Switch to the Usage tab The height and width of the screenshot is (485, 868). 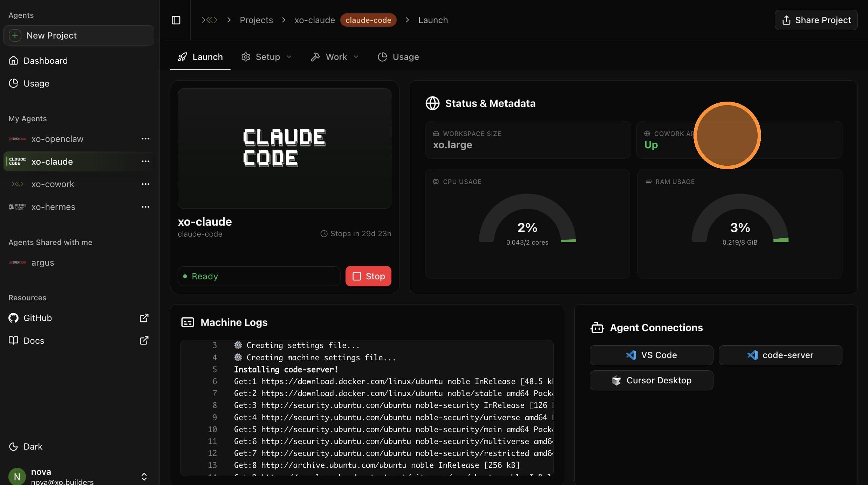(398, 57)
